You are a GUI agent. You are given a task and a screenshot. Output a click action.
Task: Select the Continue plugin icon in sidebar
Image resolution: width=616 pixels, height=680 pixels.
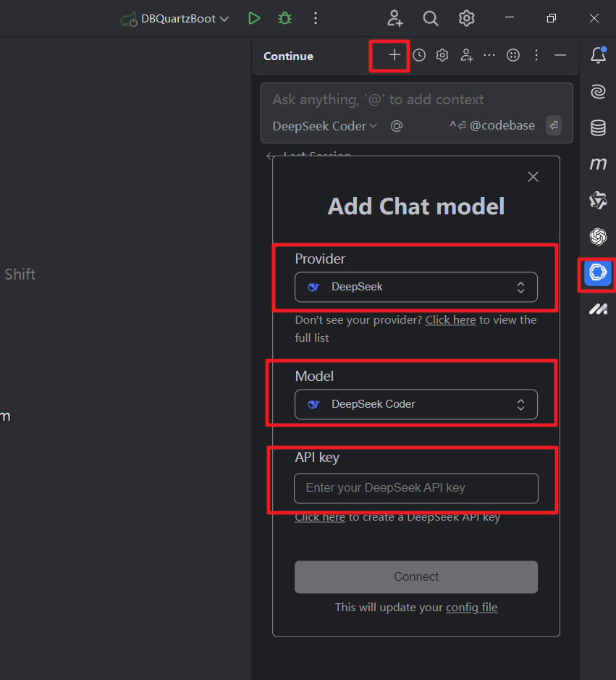tap(598, 273)
